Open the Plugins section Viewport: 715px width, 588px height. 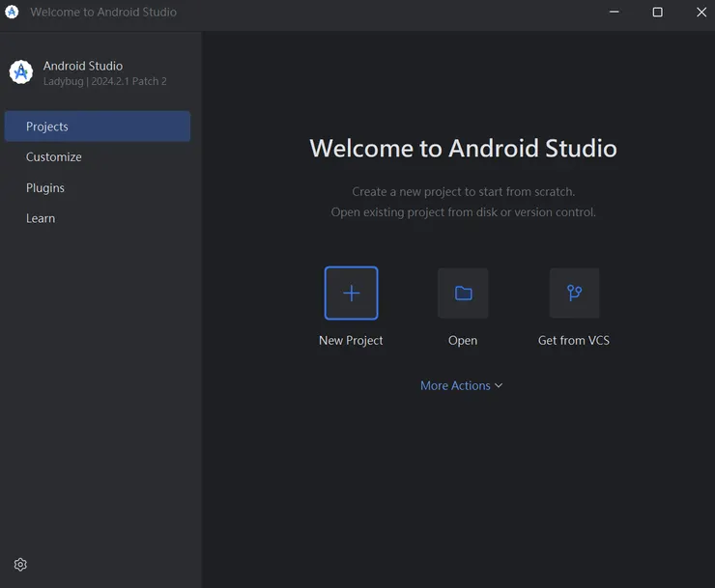[45, 188]
